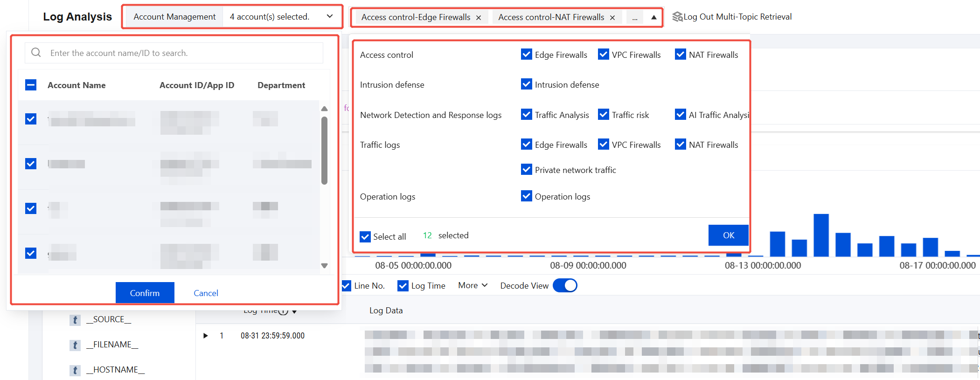This screenshot has height=380, width=980.
Task: Remove the Access control-NAT Firewalls tag
Action: click(x=612, y=18)
